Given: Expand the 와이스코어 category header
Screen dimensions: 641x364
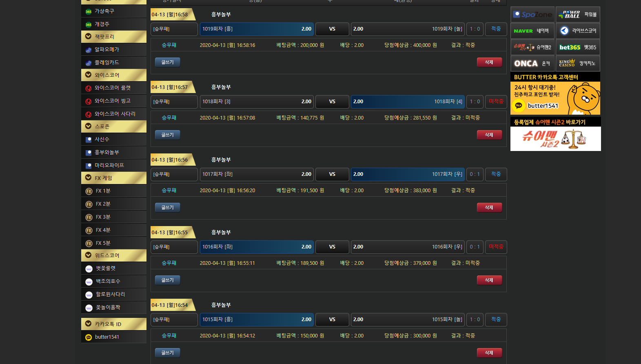Looking at the screenshot, I should click(x=113, y=75).
